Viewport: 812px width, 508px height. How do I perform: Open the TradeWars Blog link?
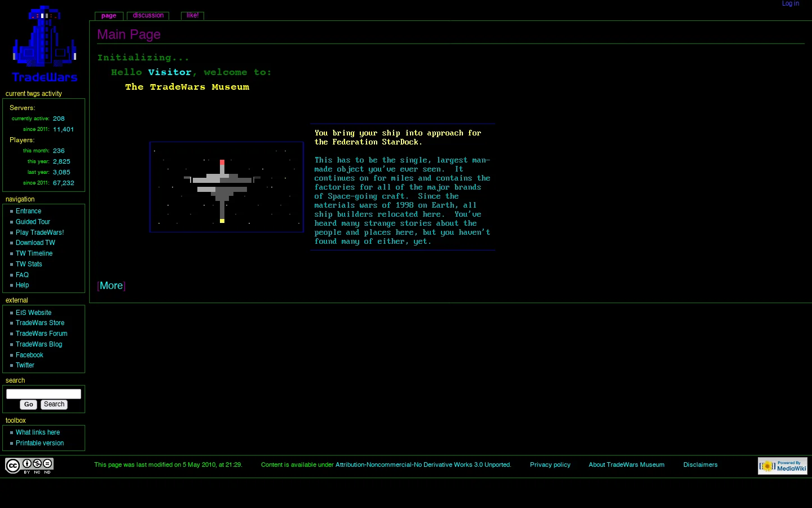click(x=39, y=344)
